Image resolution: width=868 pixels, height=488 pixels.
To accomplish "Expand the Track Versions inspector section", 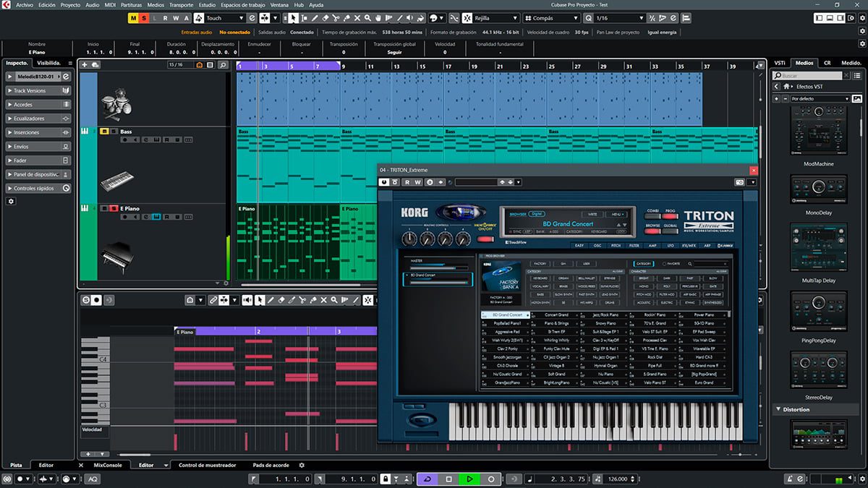I will [x=38, y=91].
